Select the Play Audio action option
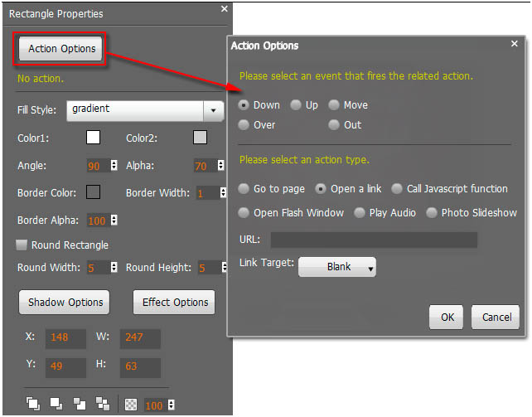Image resolution: width=532 pixels, height=417 pixels. click(360, 213)
